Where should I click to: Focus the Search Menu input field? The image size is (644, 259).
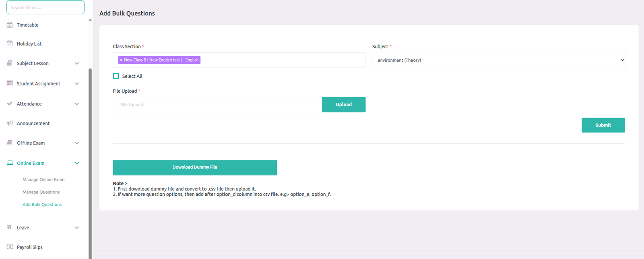tap(45, 7)
